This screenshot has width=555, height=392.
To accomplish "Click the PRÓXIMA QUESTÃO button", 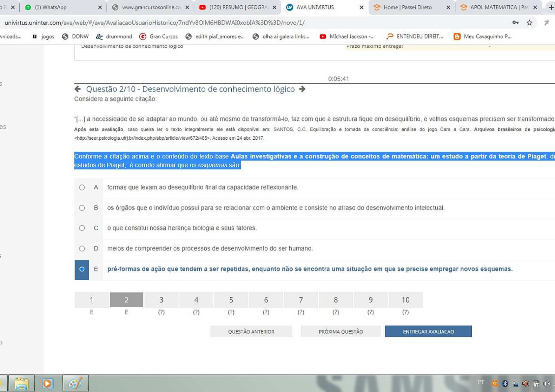I will [341, 331].
